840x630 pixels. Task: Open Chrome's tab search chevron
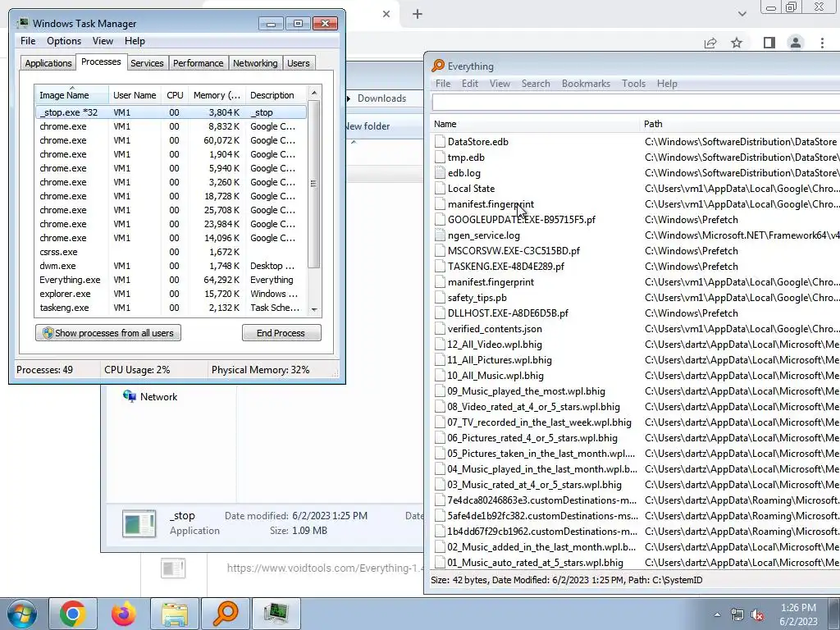click(742, 14)
